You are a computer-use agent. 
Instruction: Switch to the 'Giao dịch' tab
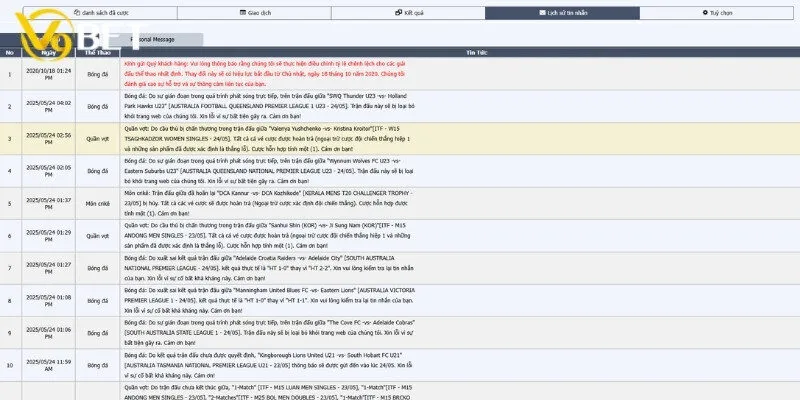click(262, 13)
